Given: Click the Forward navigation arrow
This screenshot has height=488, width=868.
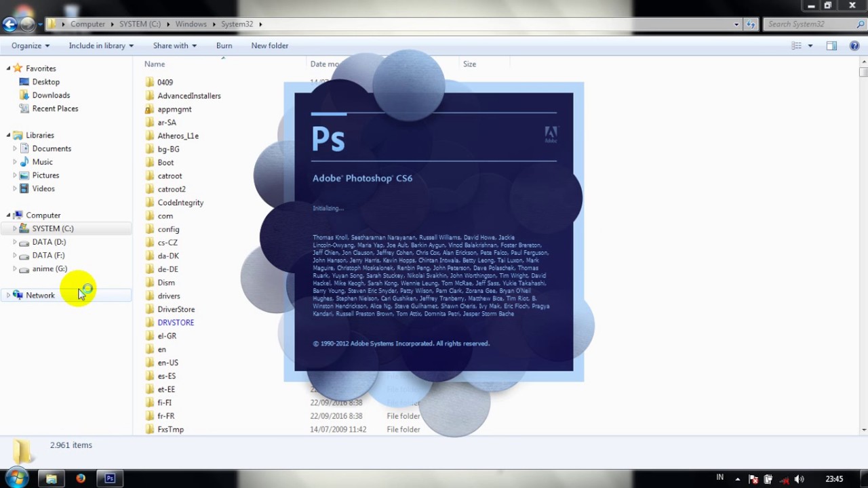Looking at the screenshot, I should point(27,24).
